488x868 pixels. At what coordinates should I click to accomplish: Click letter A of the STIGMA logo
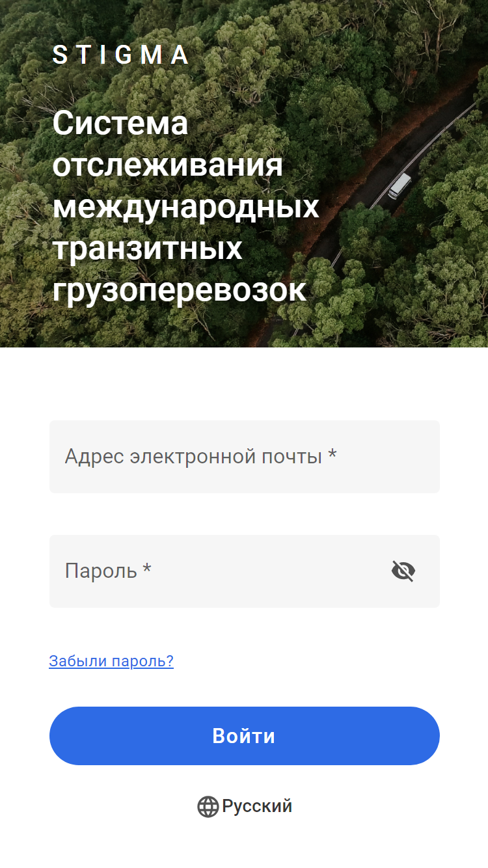pyautogui.click(x=180, y=55)
